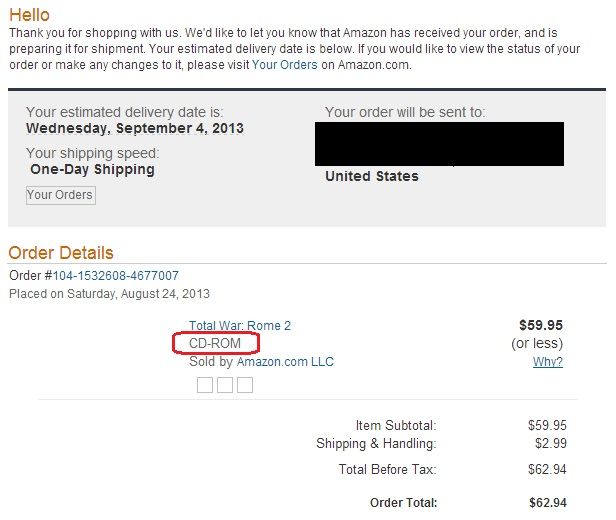Screen dimensions: 616x520
Task: Click the first small square image placeholder
Action: (x=205, y=385)
